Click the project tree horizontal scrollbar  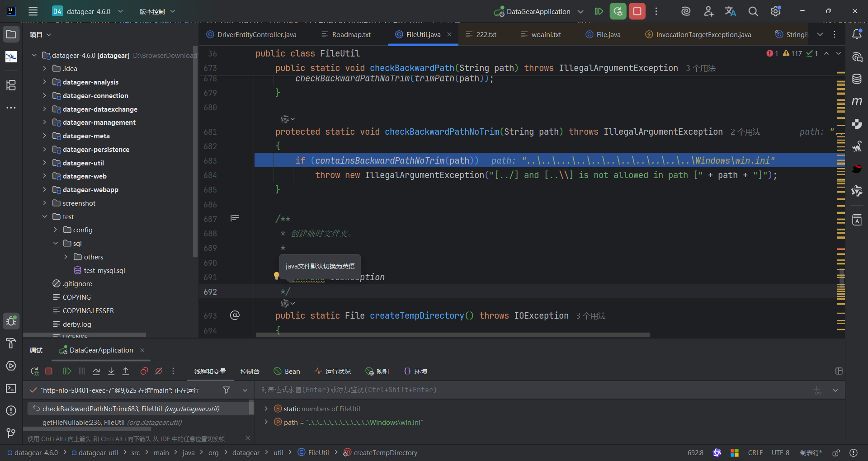point(85,335)
